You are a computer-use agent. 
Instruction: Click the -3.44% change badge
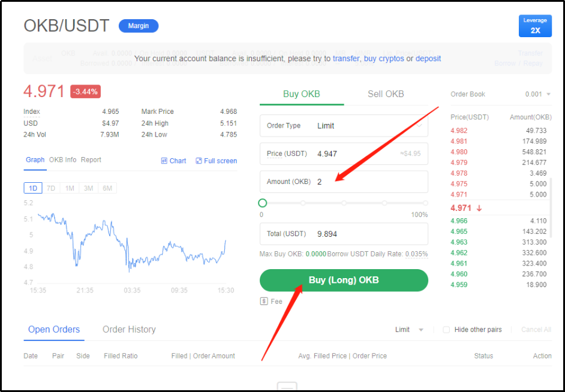(85, 92)
